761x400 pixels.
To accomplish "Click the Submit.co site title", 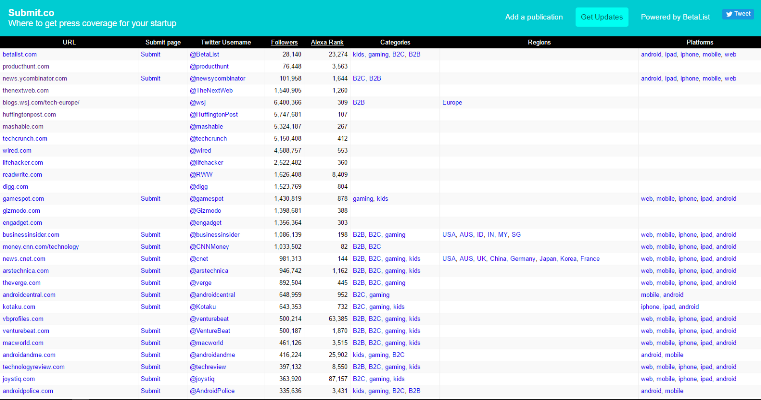I will point(31,13).
